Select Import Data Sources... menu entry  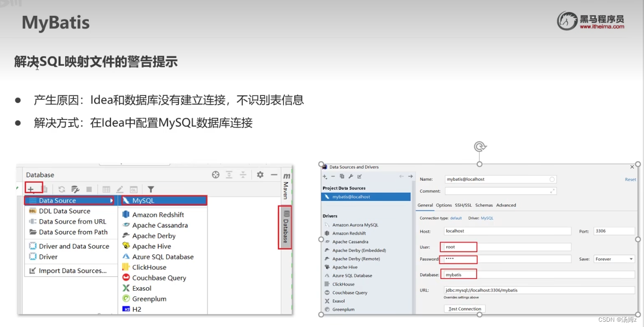click(x=71, y=271)
